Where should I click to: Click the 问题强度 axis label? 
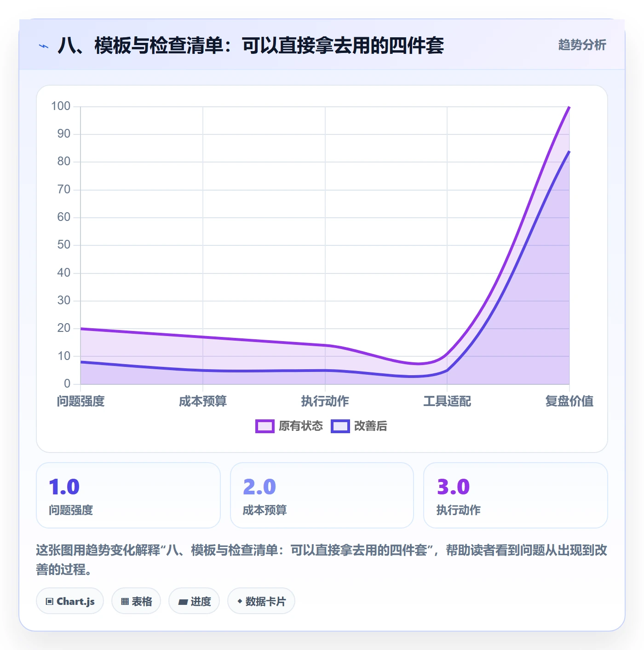(80, 401)
